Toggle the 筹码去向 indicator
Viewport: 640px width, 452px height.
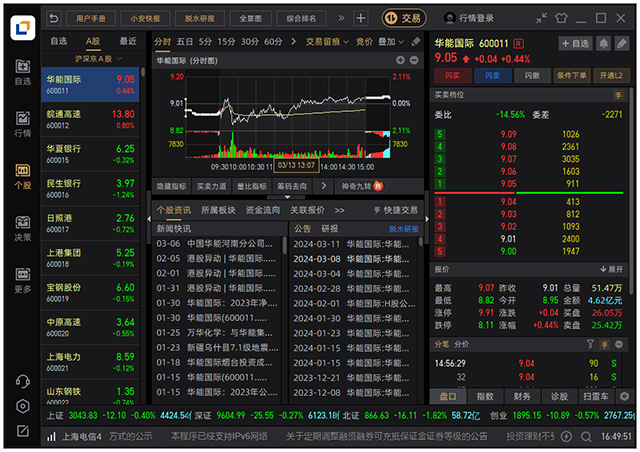292,186
